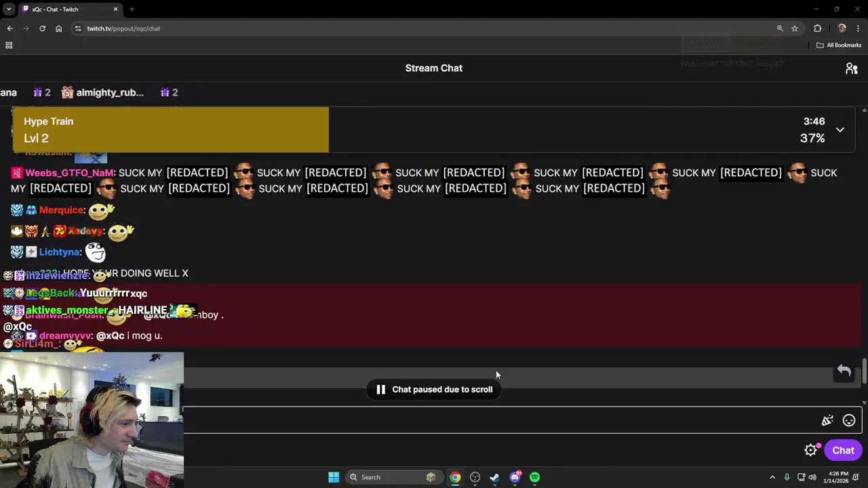Click the @xQc mention in dreamyvvv's message

pos(110,335)
